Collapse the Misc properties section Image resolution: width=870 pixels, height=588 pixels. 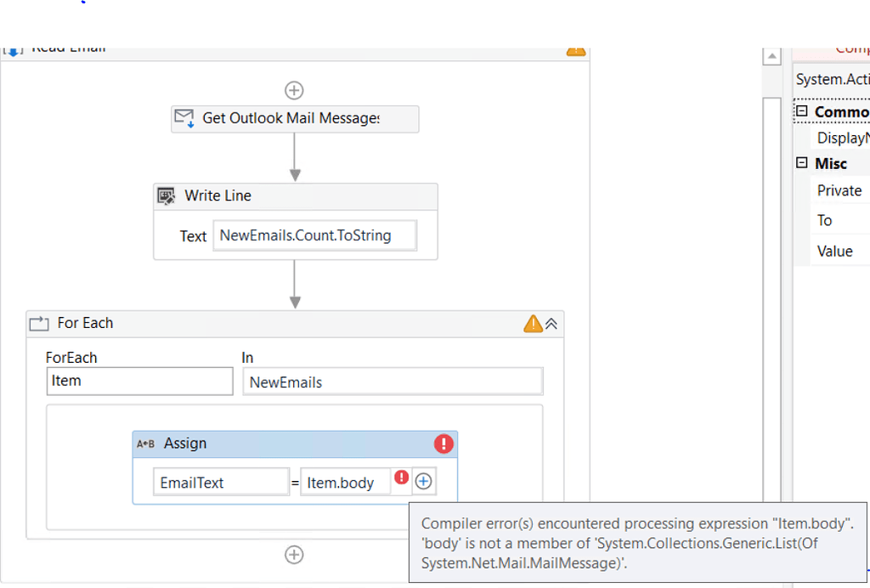tap(802, 162)
